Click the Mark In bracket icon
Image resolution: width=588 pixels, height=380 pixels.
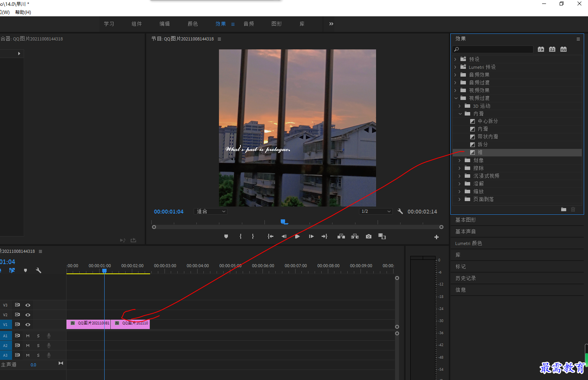coord(240,236)
